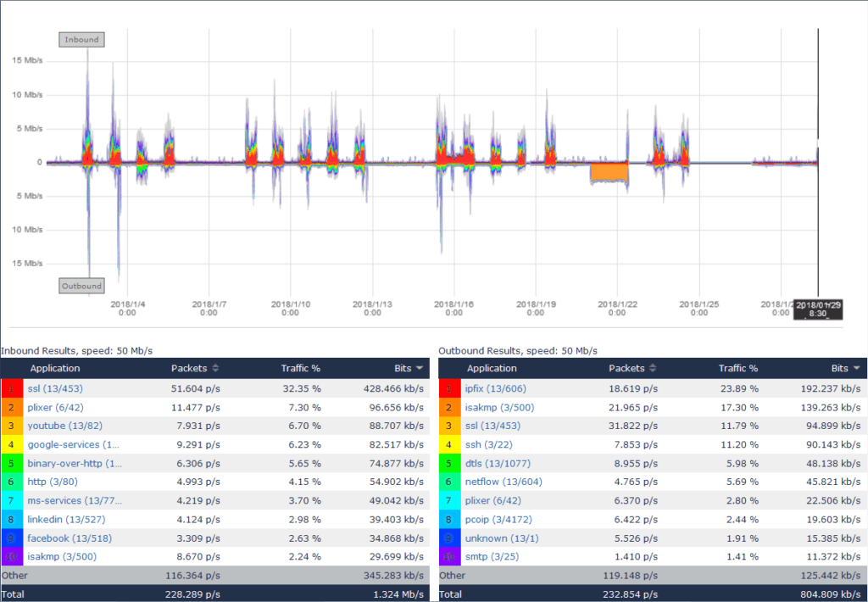Click the 2018/01/29 8:30 timeline marker
Image resolution: width=868 pixels, height=602 pixels.
pos(818,309)
